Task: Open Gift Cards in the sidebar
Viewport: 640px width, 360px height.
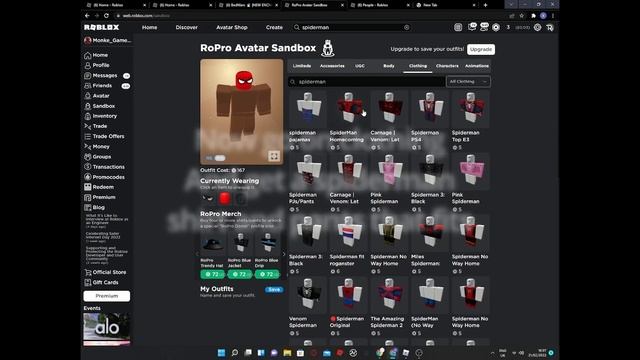Action: point(101,282)
